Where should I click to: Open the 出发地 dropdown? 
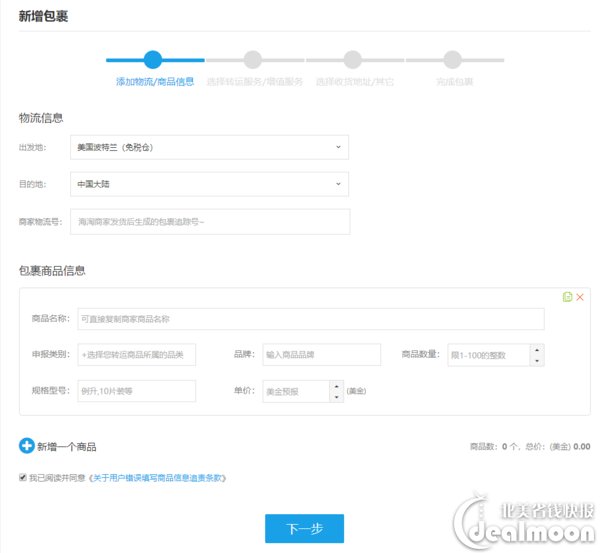(209, 147)
